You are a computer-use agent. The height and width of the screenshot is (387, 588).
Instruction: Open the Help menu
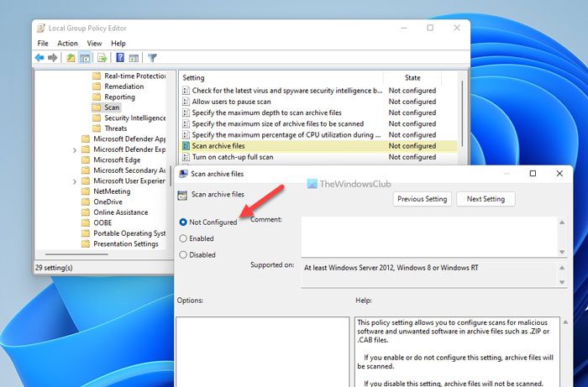[118, 44]
